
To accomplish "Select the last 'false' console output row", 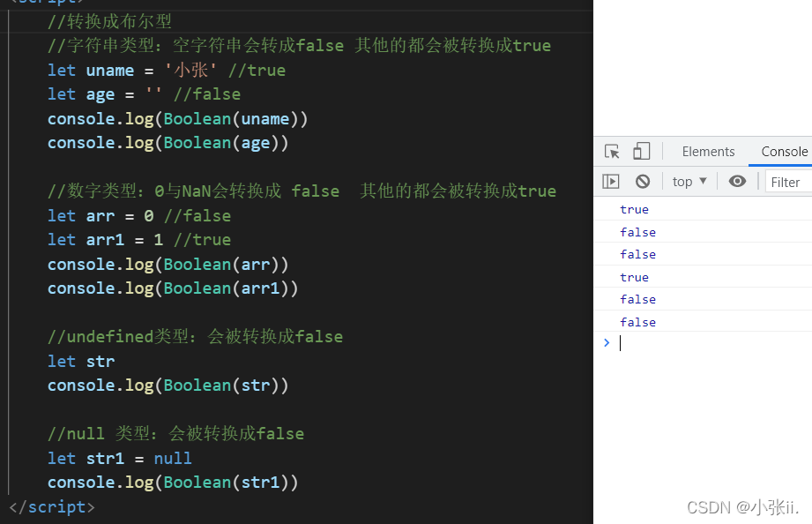I will tap(703, 322).
